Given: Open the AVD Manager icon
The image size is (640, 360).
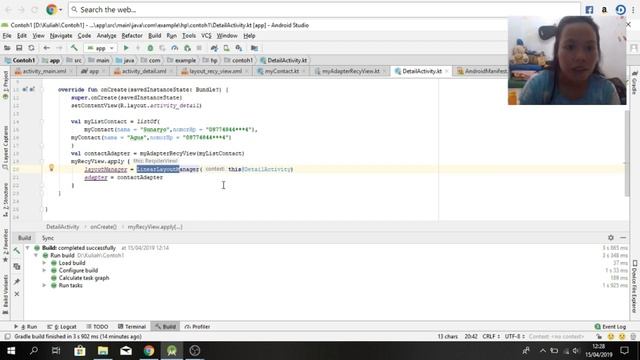Looking at the screenshot, I should pos(226,48).
